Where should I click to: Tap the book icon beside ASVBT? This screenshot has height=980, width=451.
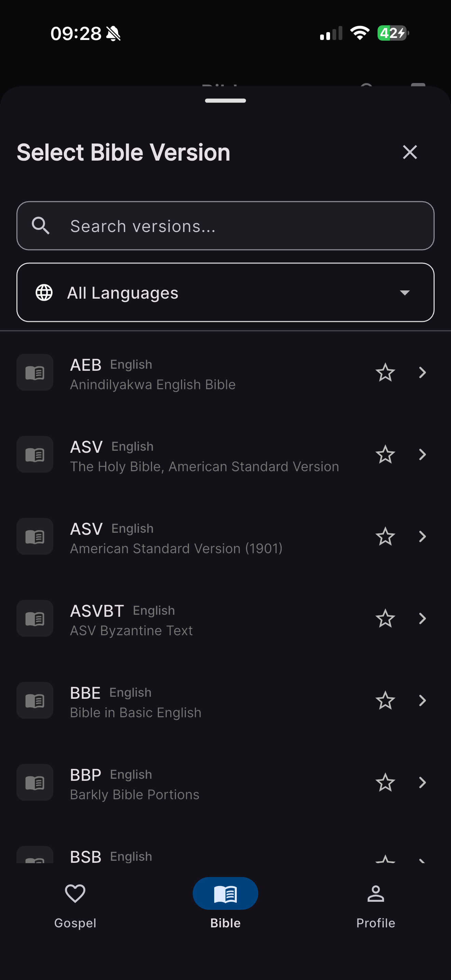click(35, 618)
